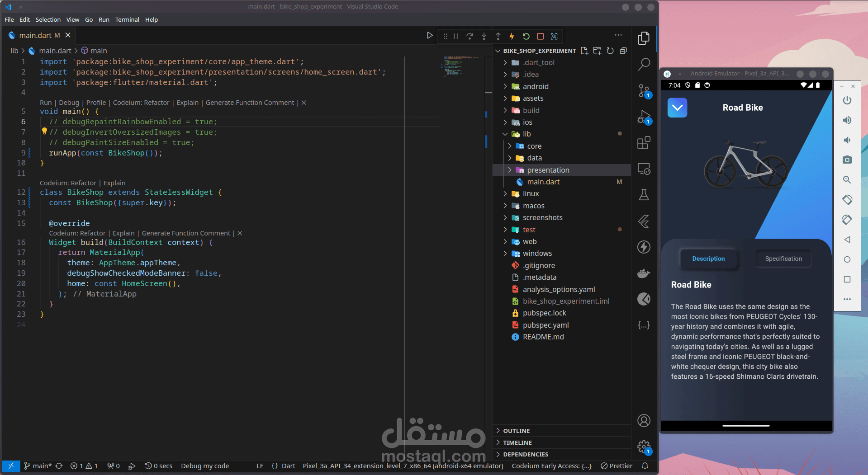Open the Terminal menu
This screenshot has height=475, width=868.
tap(127, 19)
